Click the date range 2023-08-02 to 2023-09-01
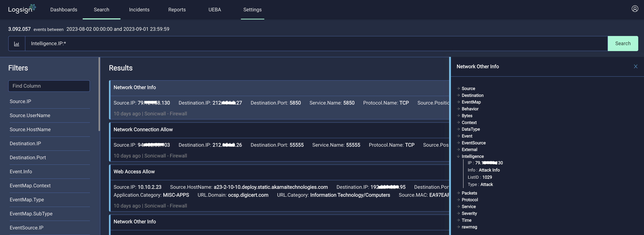The height and width of the screenshot is (235, 644). click(x=118, y=29)
